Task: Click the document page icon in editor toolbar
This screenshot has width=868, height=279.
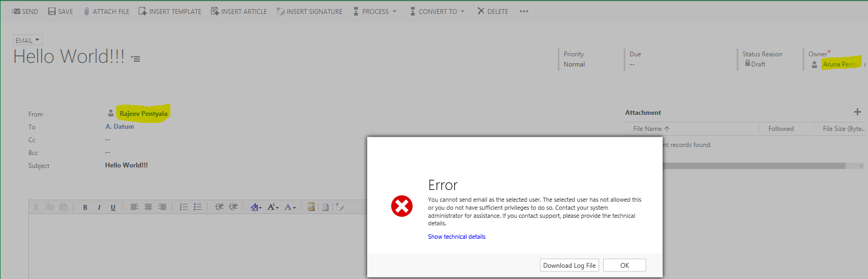Action: [x=325, y=207]
